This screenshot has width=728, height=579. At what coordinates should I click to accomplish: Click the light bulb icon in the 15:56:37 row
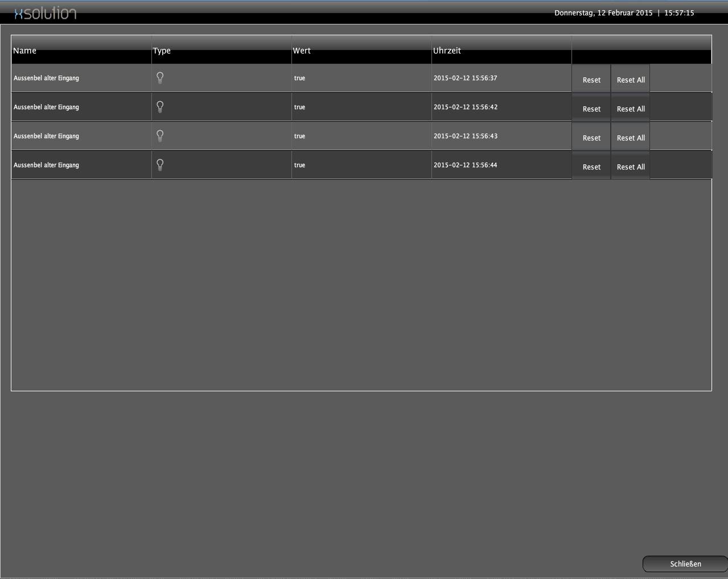160,78
